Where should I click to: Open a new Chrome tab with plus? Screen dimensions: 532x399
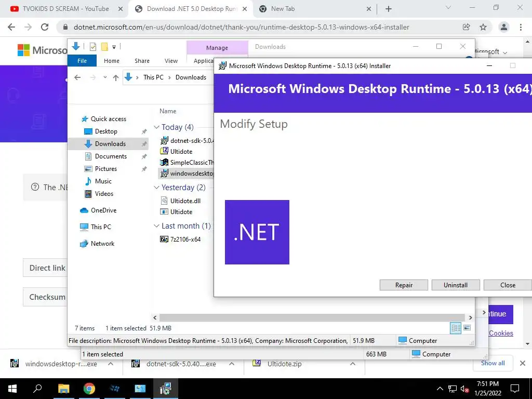389,9
